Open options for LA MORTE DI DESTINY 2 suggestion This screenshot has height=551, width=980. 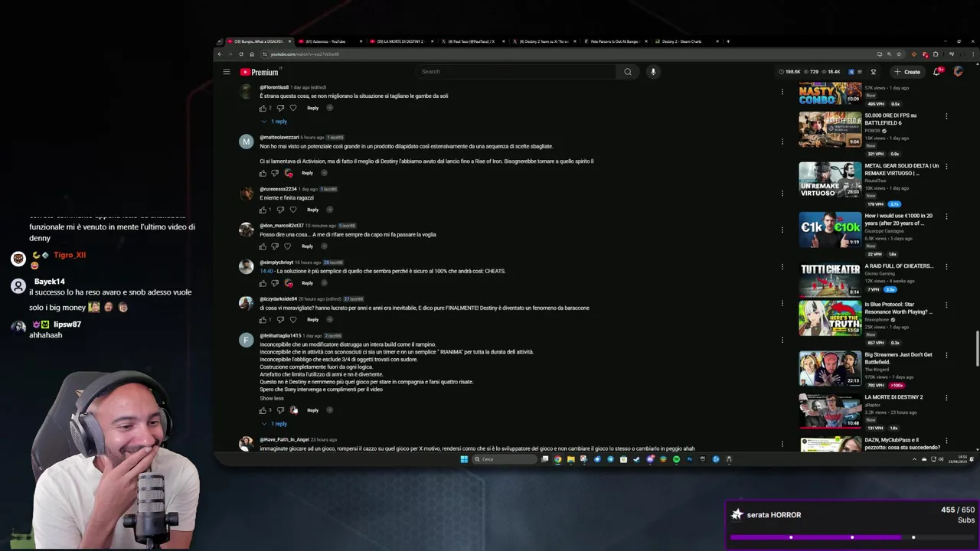tap(946, 398)
